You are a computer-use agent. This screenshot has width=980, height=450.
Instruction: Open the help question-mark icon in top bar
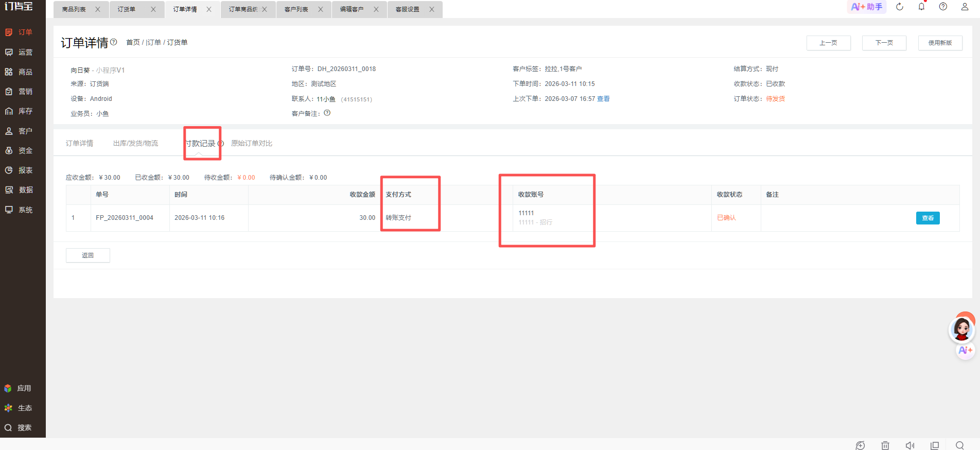[x=943, y=7]
